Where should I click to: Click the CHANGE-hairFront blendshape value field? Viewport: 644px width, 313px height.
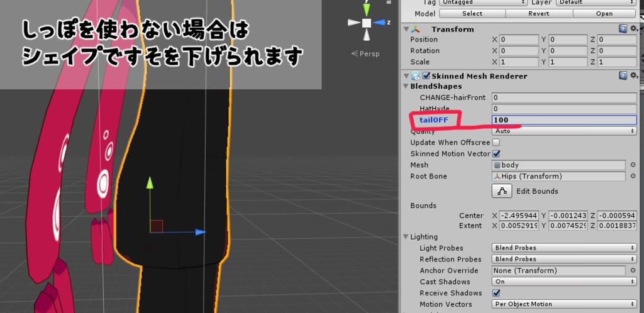[x=564, y=97]
